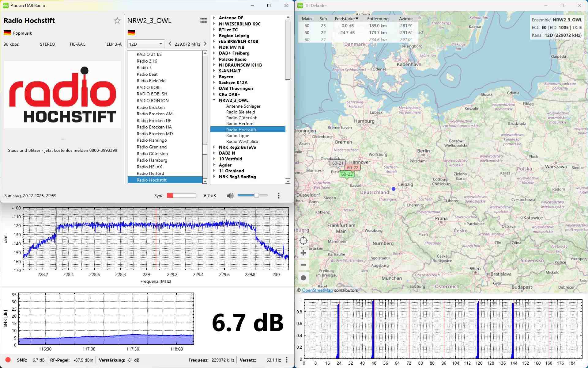
Task: Zoom out on the map
Action: 303,265
